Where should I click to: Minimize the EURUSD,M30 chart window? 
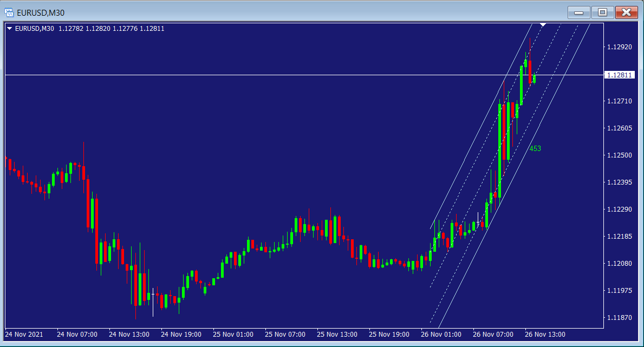(x=579, y=12)
